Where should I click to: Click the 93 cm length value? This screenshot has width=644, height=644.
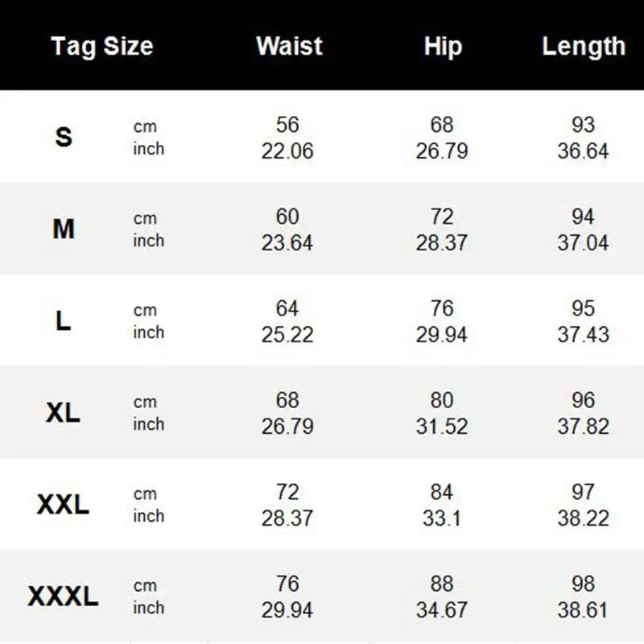584,125
